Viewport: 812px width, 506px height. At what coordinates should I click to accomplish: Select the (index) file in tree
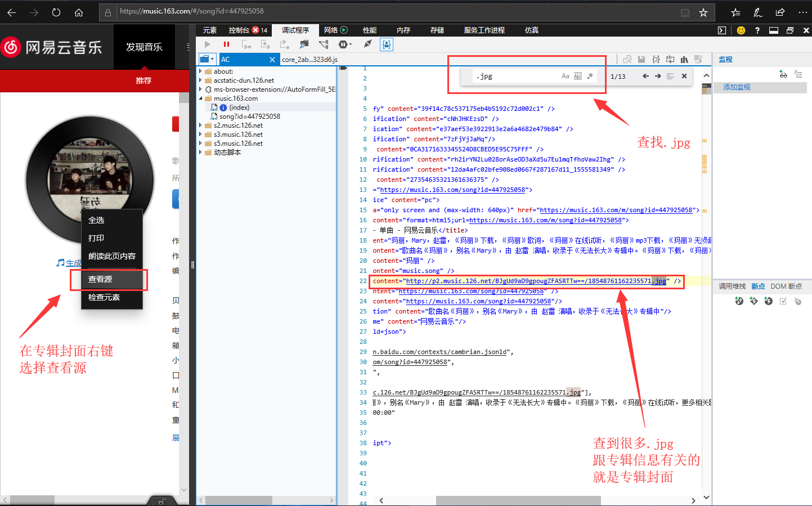point(239,108)
